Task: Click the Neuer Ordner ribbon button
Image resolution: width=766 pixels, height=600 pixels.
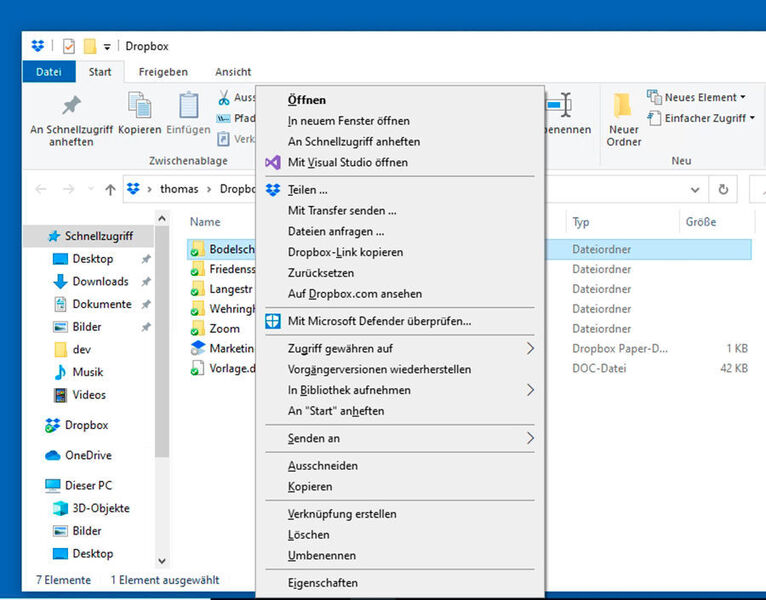Action: (x=623, y=120)
